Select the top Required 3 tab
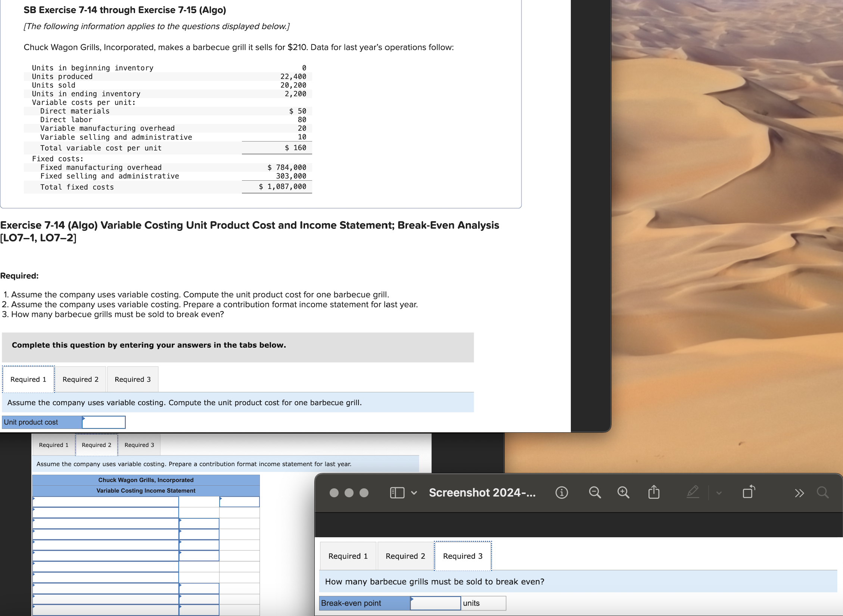The image size is (843, 616). 133,379
